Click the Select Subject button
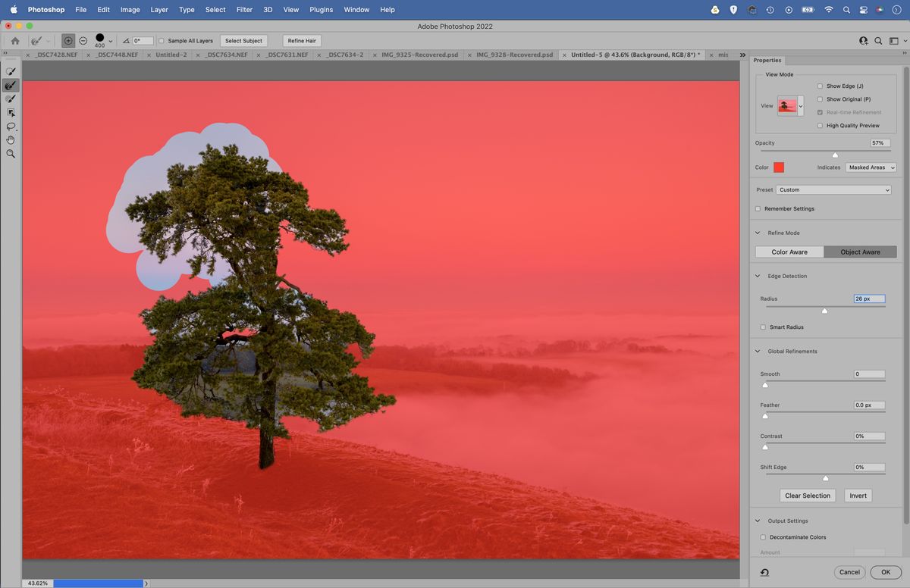 click(243, 40)
